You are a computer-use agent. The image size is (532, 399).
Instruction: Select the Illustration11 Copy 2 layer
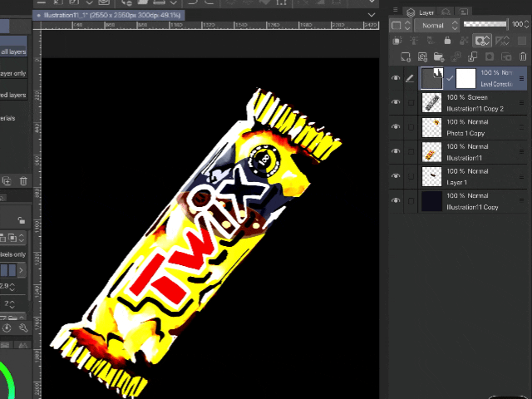474,103
